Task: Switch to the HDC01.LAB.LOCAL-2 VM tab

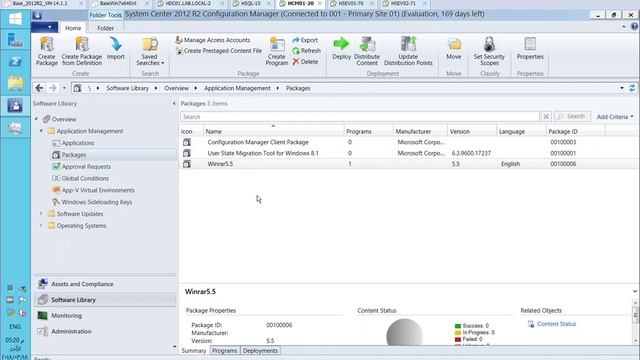Action: coord(187,4)
